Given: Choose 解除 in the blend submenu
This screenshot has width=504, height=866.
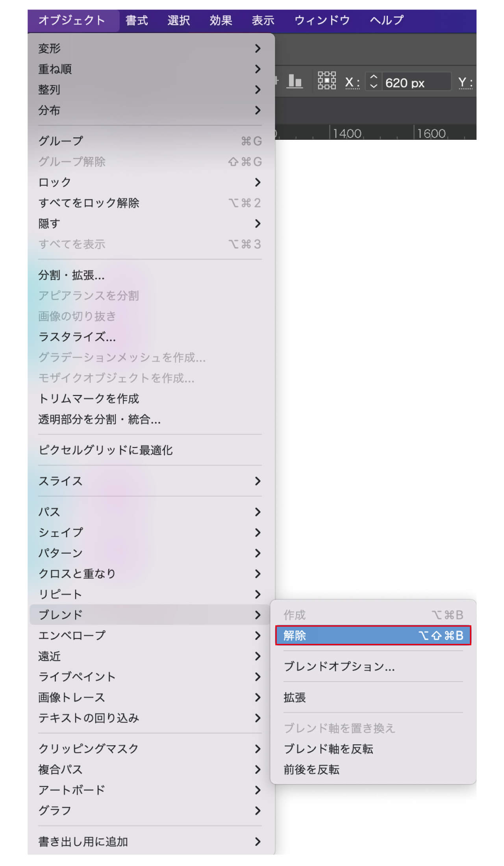Looking at the screenshot, I should point(373,635).
